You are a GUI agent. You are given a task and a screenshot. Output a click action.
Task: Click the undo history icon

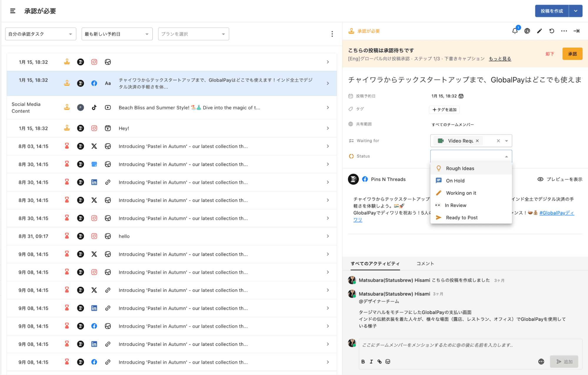pos(552,31)
